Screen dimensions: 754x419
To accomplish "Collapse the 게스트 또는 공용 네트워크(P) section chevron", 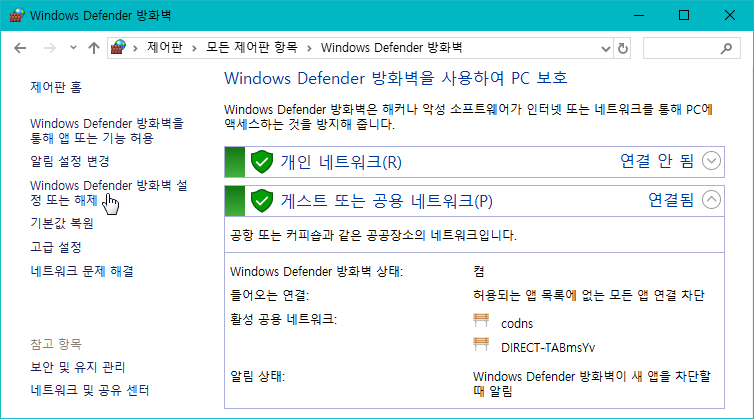I will [711, 199].
